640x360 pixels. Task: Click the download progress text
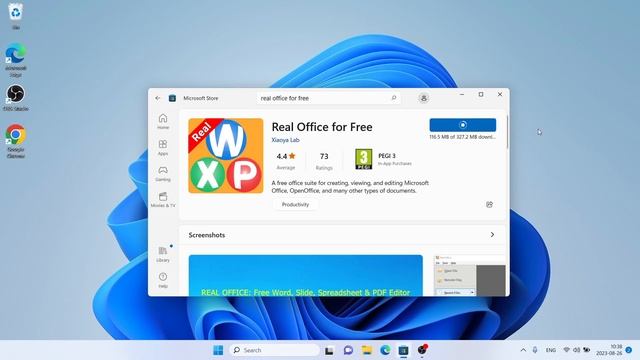click(x=462, y=137)
